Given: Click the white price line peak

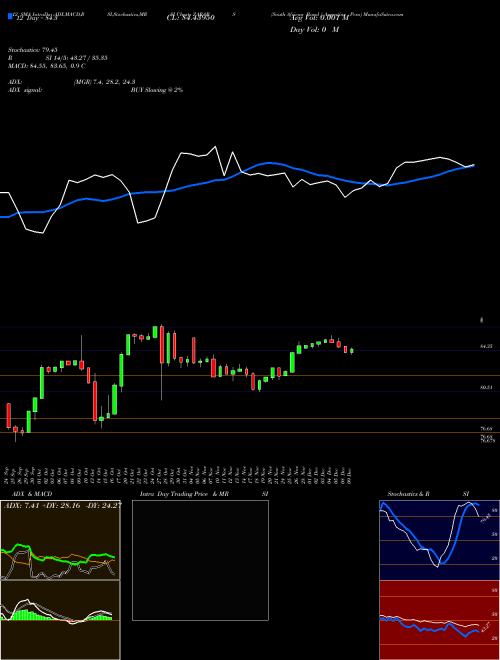Looking at the screenshot, I should (x=216, y=147).
